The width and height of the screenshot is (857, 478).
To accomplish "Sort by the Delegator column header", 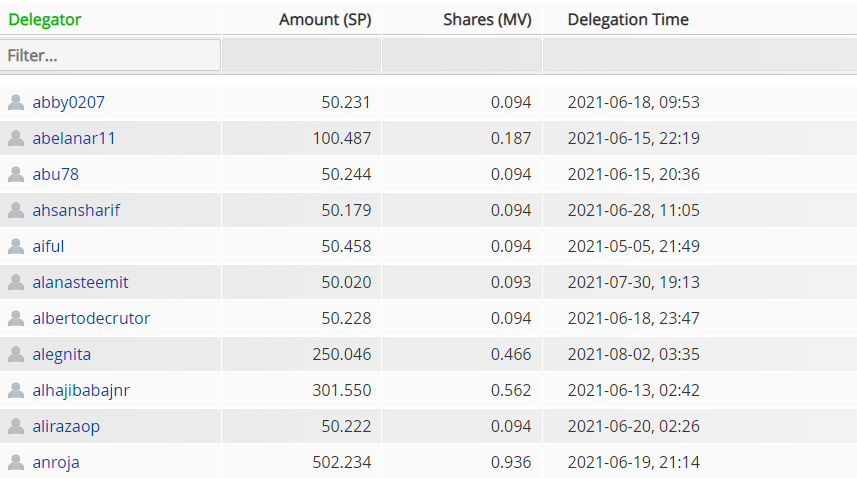I will [x=45, y=20].
